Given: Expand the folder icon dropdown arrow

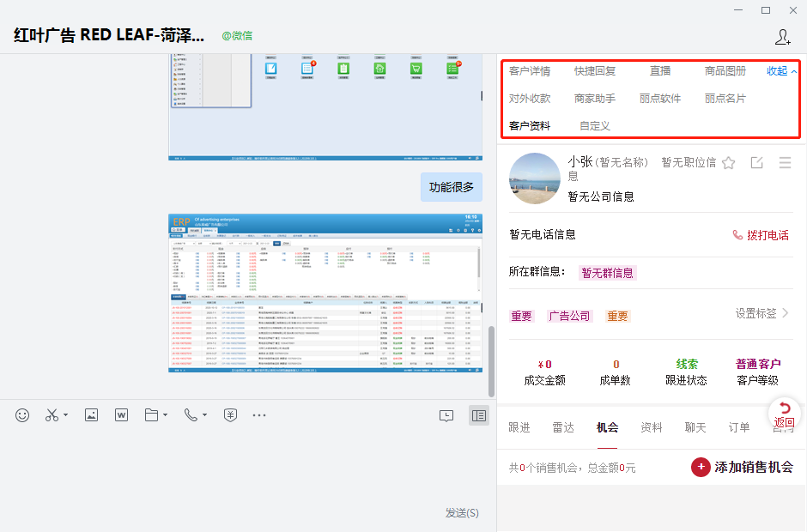Looking at the screenshot, I should coord(165,414).
